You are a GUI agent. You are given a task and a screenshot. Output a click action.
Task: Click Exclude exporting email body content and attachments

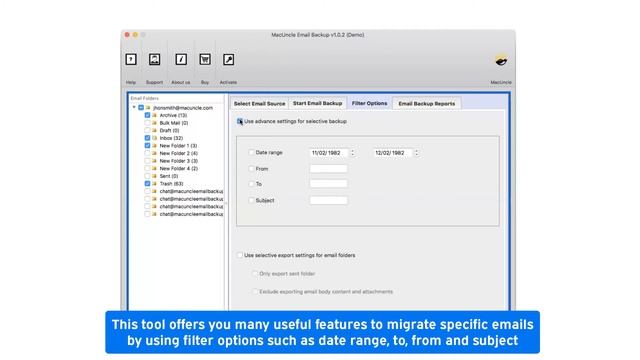coord(322,291)
